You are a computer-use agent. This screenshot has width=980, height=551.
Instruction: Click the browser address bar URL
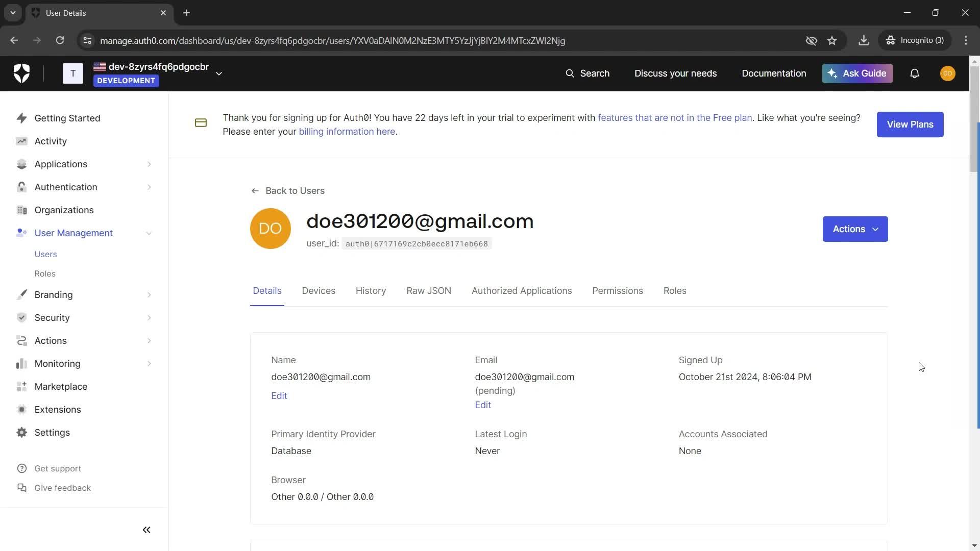tap(333, 40)
